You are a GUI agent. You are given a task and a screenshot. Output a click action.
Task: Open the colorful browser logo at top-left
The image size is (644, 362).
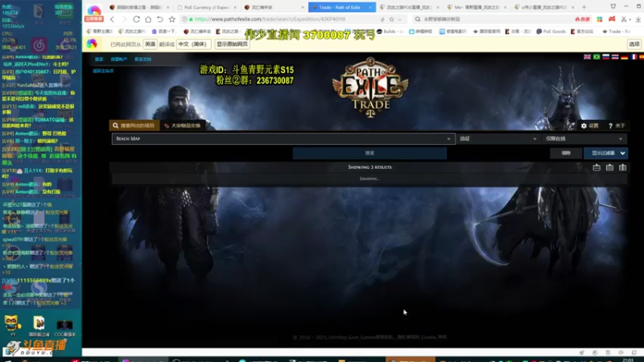[x=94, y=11]
